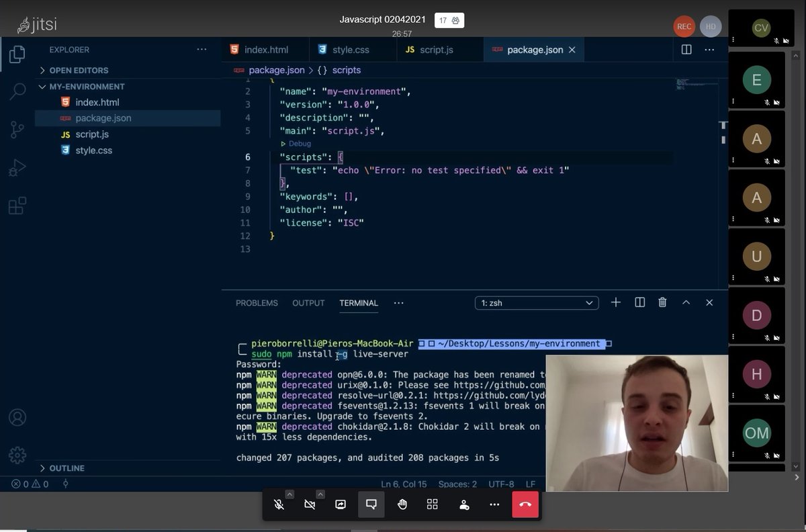Open the 1: zsh terminal dropdown
Image resolution: width=806 pixels, height=532 pixels.
[537, 303]
